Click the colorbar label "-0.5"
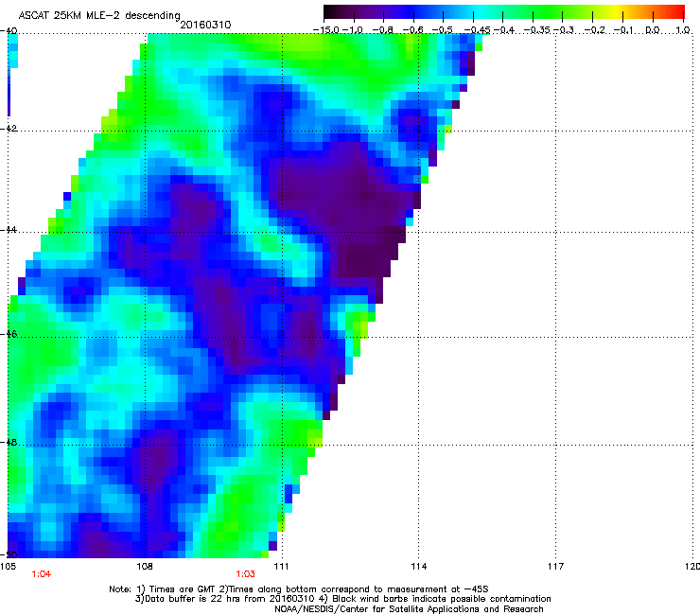The image size is (700, 615). pos(443,30)
